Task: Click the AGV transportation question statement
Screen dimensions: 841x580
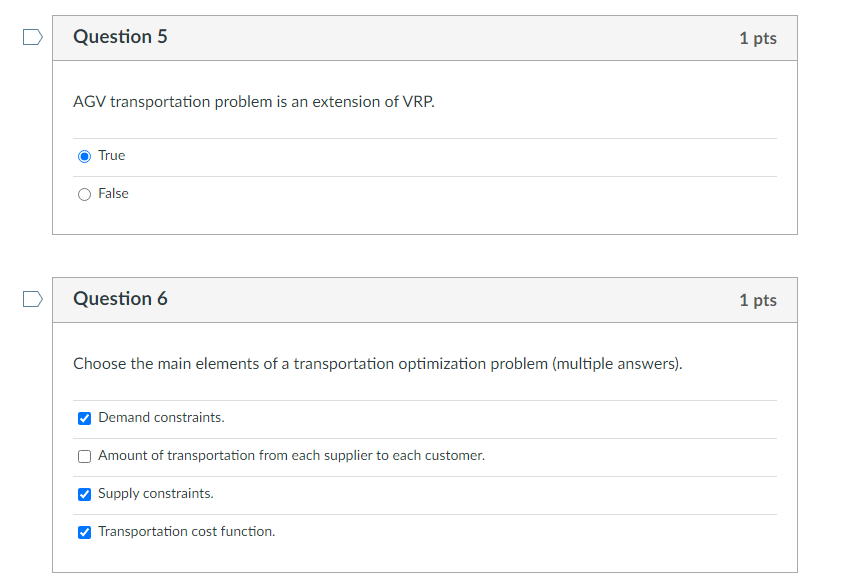Action: [253, 101]
